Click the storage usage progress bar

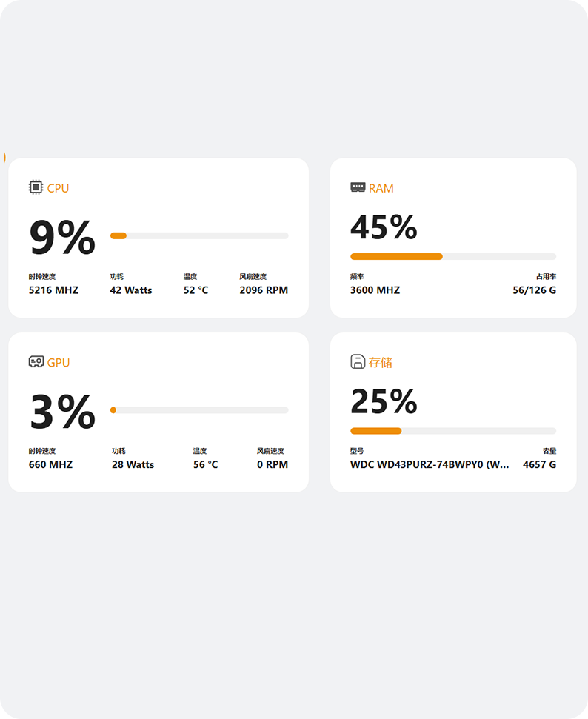coord(453,430)
